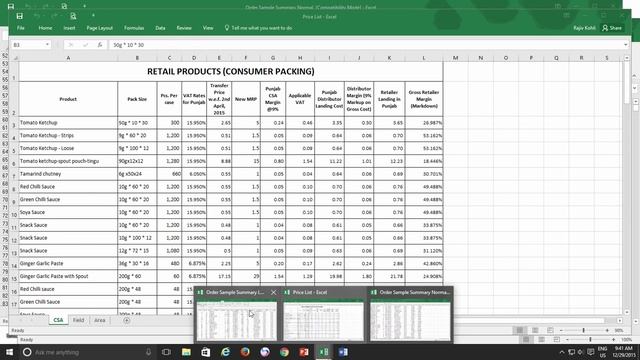Open the Ribbon Display Options icon
640x360 pixels.
click(567, 16)
